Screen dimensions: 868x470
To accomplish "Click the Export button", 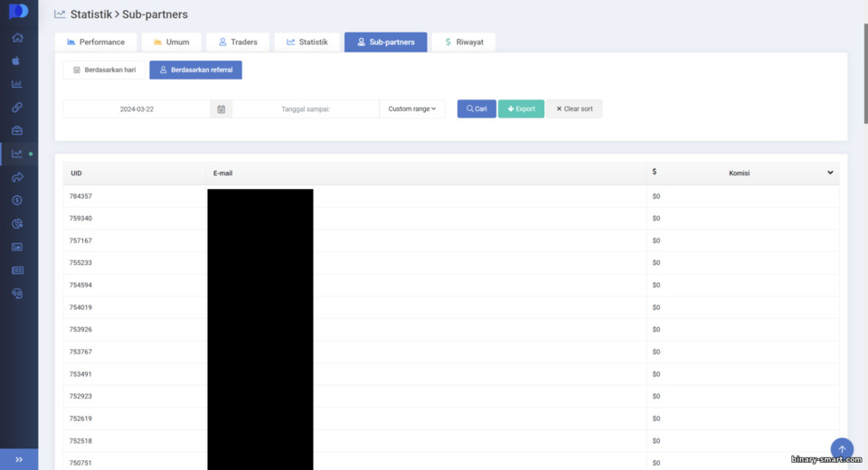I will click(x=521, y=109).
